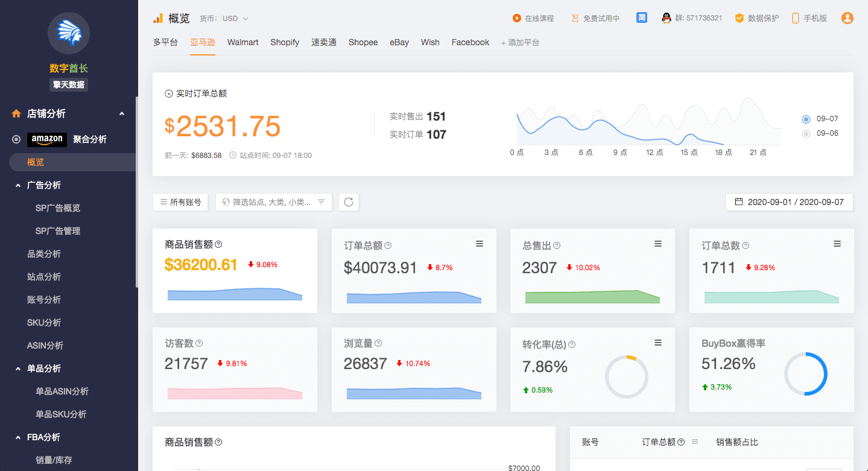Click the 简 language icon
Image resolution: width=868 pixels, height=471 pixels.
click(641, 17)
